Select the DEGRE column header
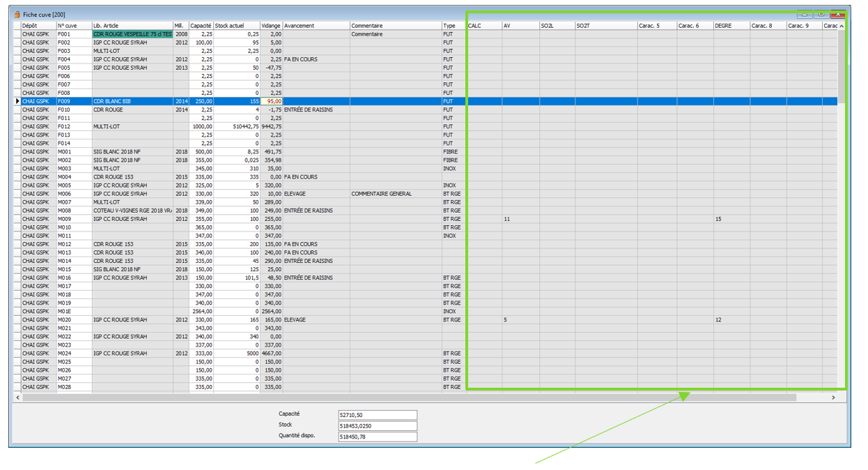Image resolution: width=868 pixels, height=470 pixels. 731,26
